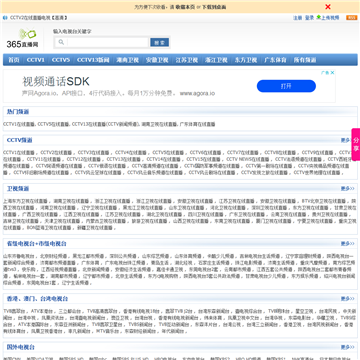360x360 pixels.
Task: Click the 注册 register link
Action: pos(297,18)
